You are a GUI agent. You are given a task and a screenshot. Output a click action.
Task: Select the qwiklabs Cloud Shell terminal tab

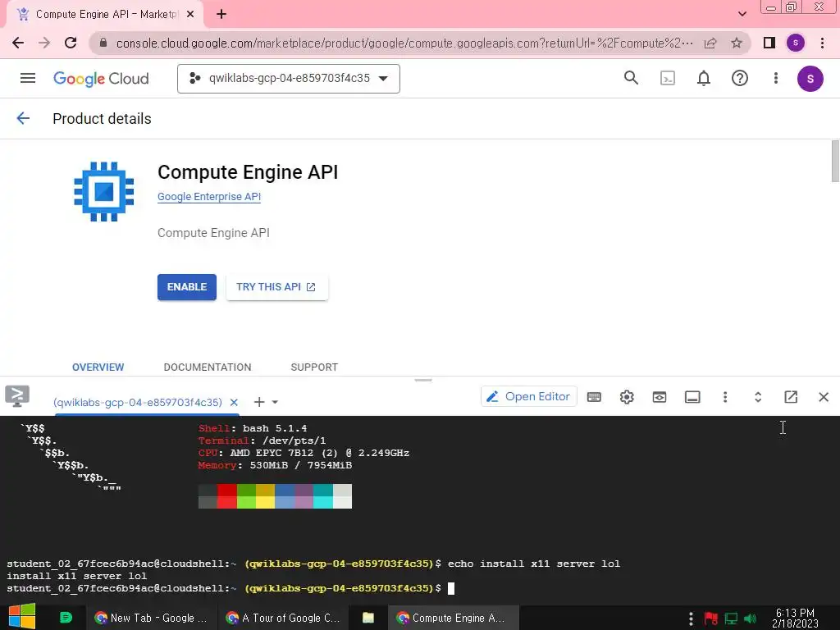coord(138,402)
